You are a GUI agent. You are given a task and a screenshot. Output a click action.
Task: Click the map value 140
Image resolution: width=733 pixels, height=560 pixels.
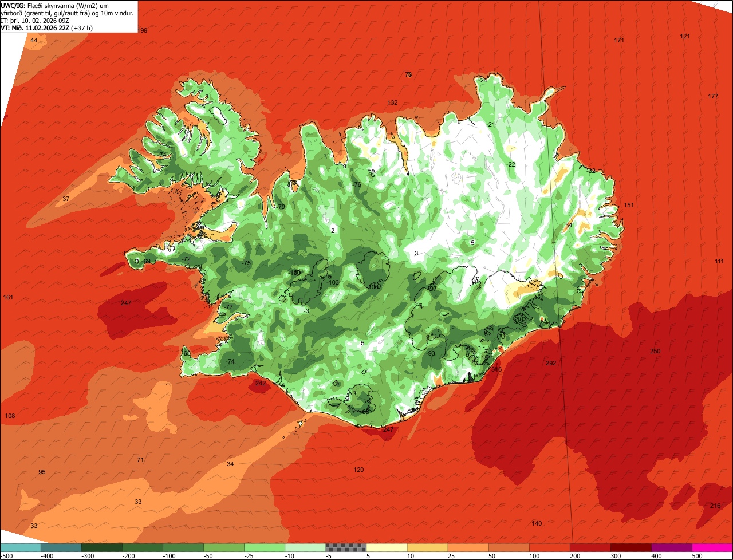point(537,523)
